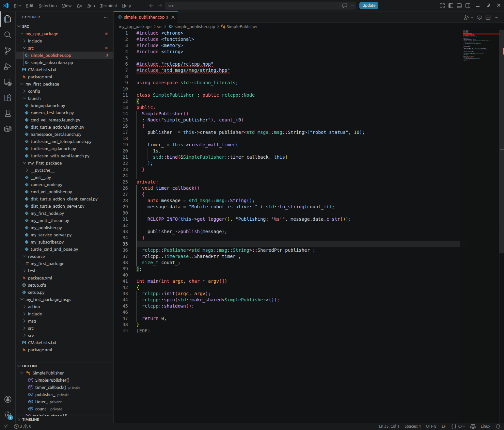
Task: Go back in navigation history
Action: pyautogui.click(x=151, y=6)
